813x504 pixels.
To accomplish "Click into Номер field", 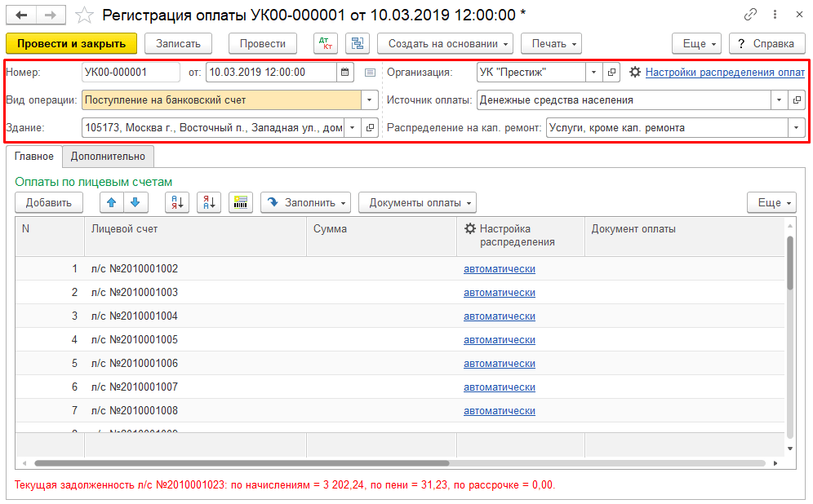I will (x=131, y=73).
